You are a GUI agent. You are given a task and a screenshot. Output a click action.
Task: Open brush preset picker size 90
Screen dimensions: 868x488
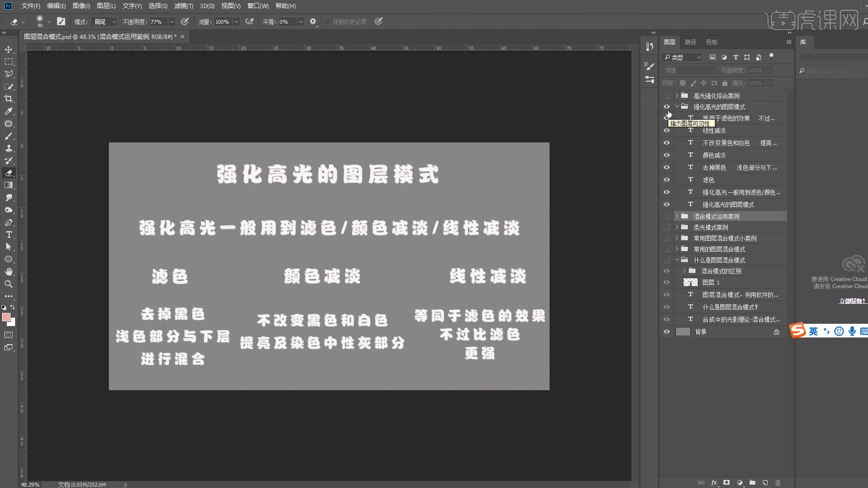43,21
